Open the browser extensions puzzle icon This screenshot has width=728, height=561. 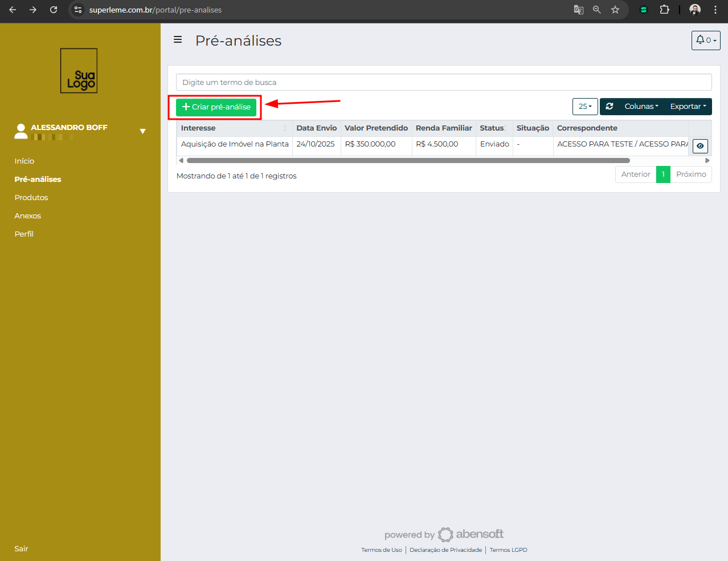[664, 10]
